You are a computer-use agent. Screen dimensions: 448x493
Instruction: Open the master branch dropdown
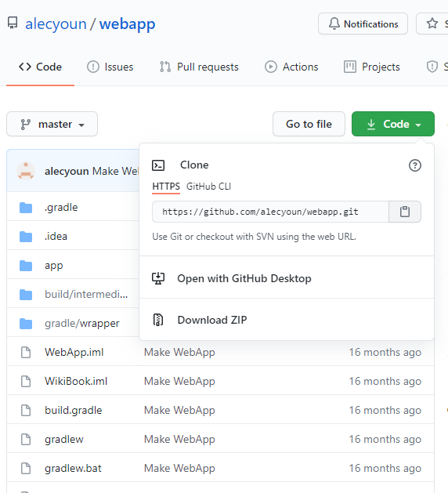pos(52,124)
